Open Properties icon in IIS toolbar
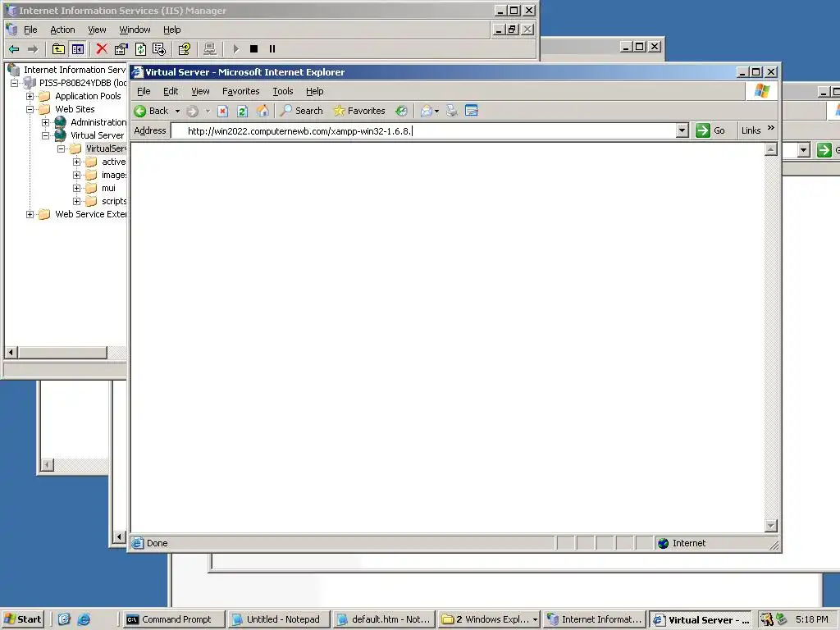The height and width of the screenshot is (630, 840). 121,49
